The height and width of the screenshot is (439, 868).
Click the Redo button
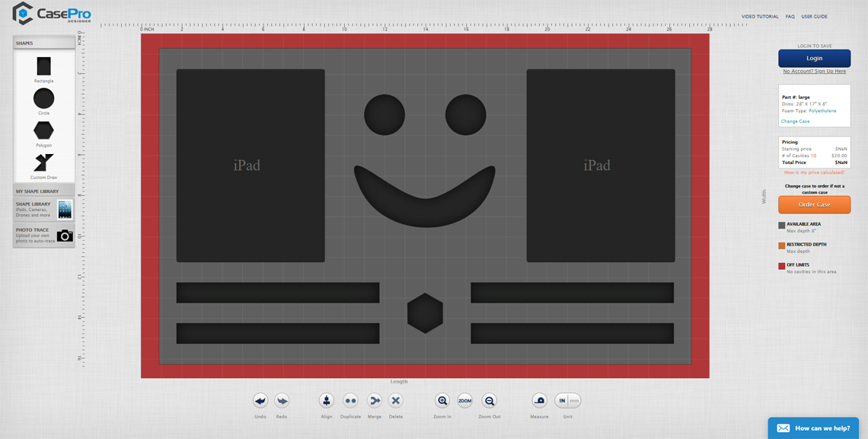point(282,400)
